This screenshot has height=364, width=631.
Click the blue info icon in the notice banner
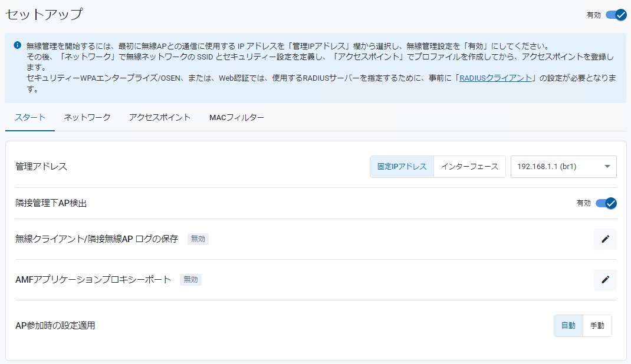point(17,45)
